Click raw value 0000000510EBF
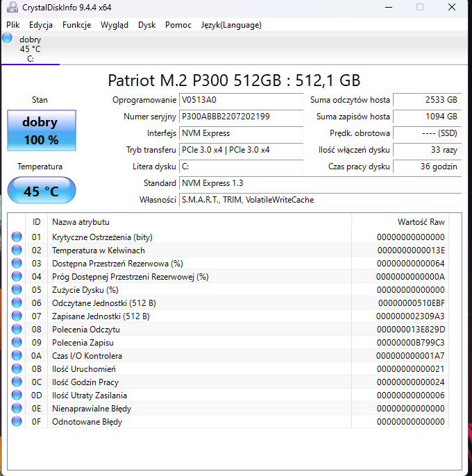472x476 pixels. 412,303
